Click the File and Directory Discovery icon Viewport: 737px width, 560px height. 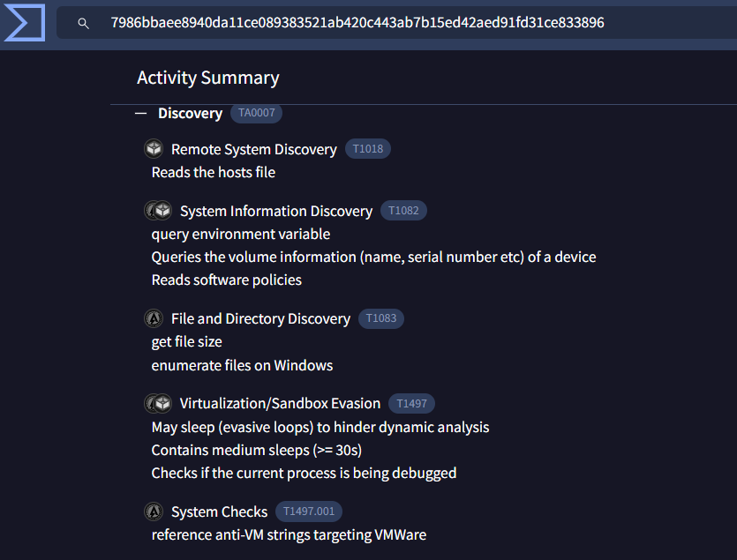[x=154, y=318]
